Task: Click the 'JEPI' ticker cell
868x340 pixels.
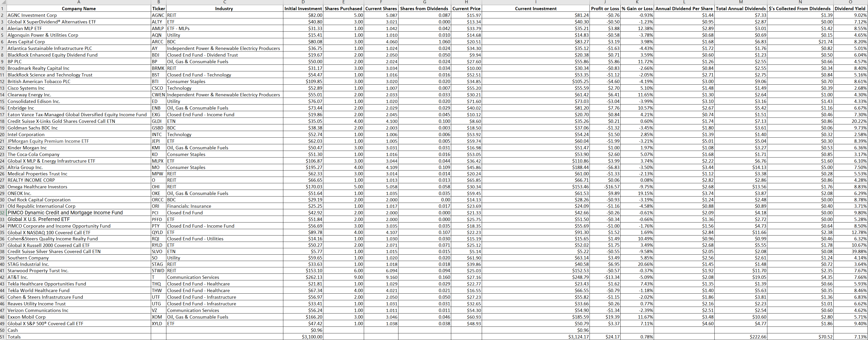Action: click(158, 141)
